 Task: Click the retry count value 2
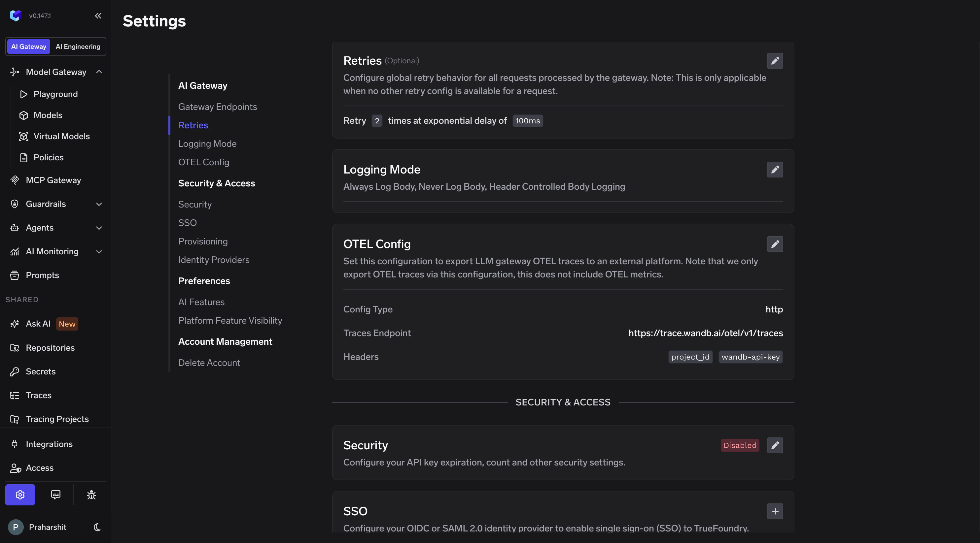[377, 120]
